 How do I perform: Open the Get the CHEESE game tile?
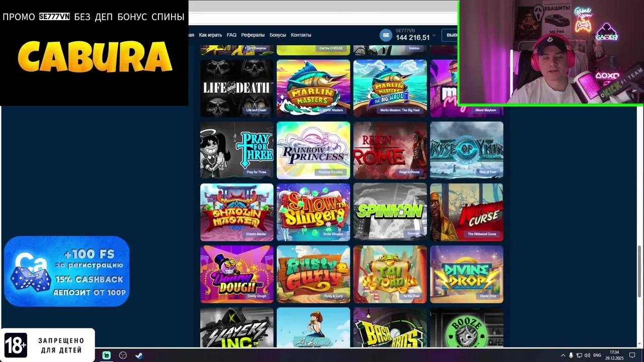(x=313, y=50)
